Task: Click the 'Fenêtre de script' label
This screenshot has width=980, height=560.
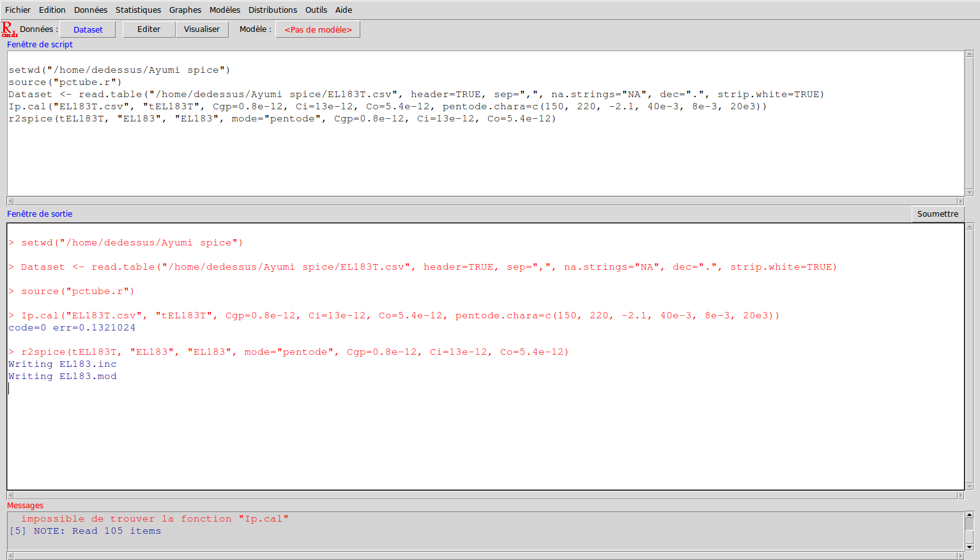Action: [x=40, y=44]
